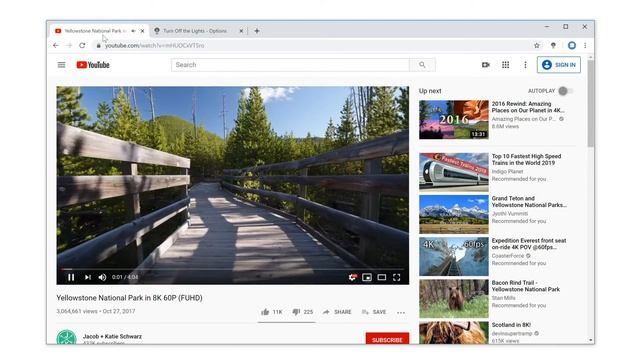
Task: Go to YouTube home via logo
Action: pyautogui.click(x=93, y=65)
